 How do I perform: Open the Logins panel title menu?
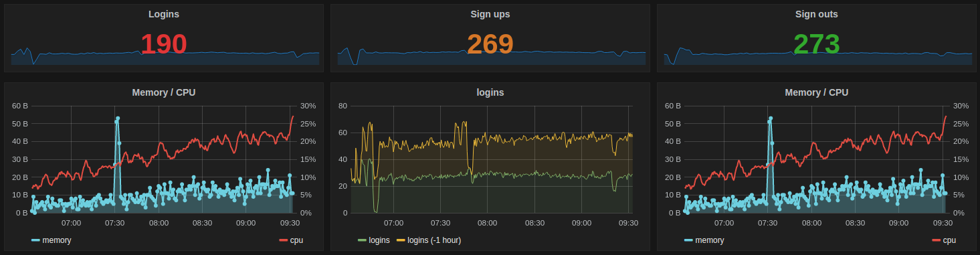[164, 13]
